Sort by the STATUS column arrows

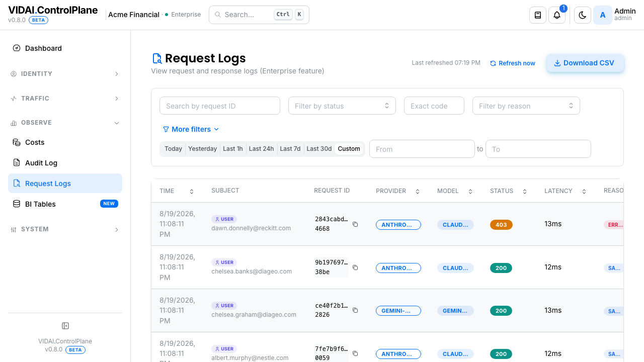click(x=525, y=192)
